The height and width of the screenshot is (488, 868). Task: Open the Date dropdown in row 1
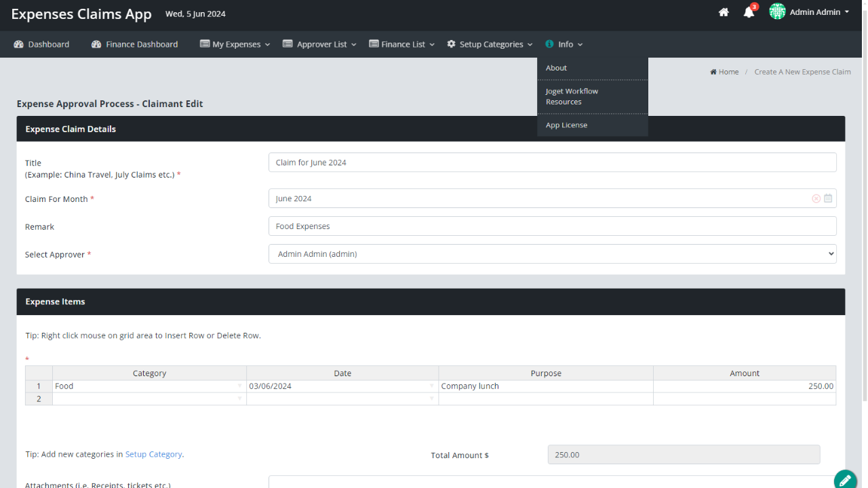(432, 386)
